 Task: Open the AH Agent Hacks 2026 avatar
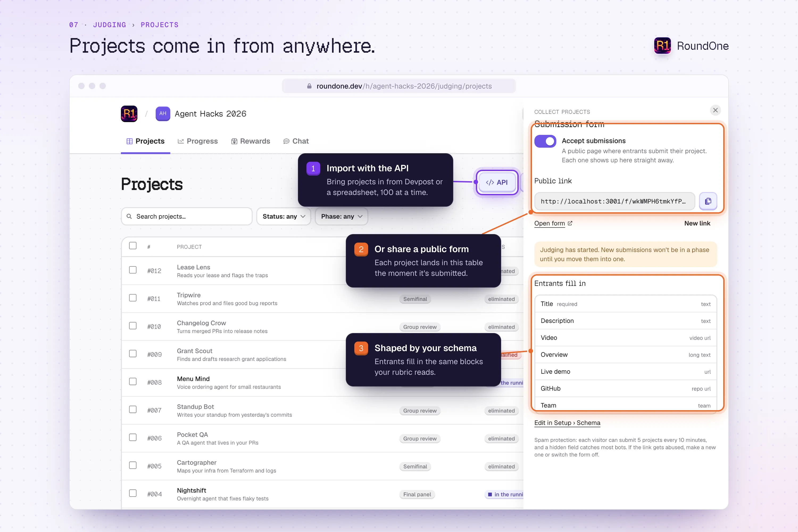coord(163,114)
